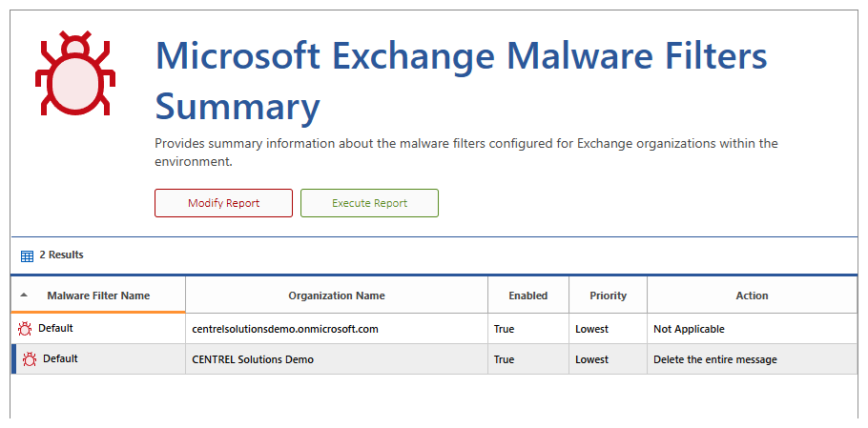Viewport: 868px width, 428px height.
Task: Select Default filter for centrelsolutionsdemo.onmicrosoft.com
Action: pos(55,329)
